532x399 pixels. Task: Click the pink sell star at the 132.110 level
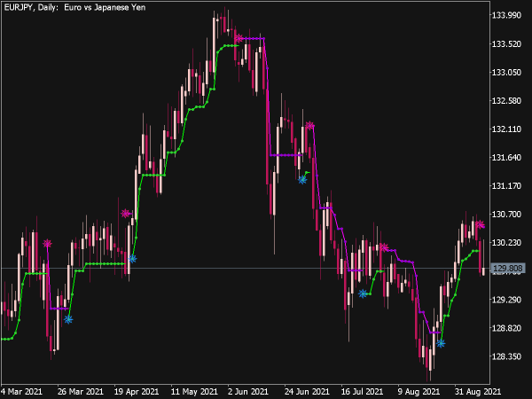pos(309,126)
